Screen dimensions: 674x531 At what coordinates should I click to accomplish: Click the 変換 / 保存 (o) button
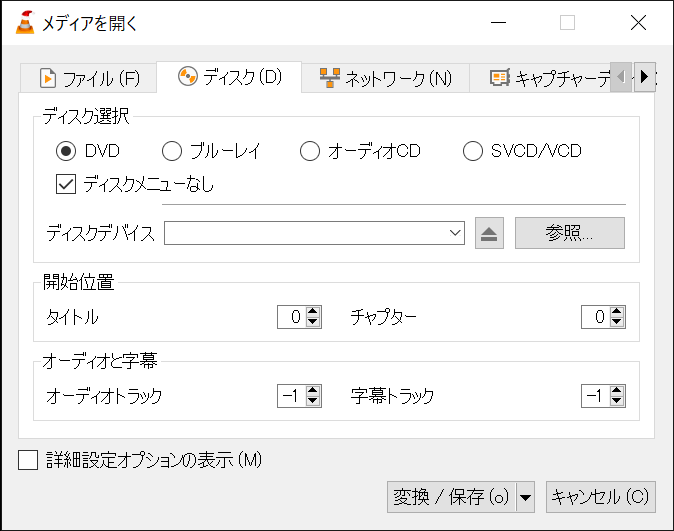[x=451, y=497]
